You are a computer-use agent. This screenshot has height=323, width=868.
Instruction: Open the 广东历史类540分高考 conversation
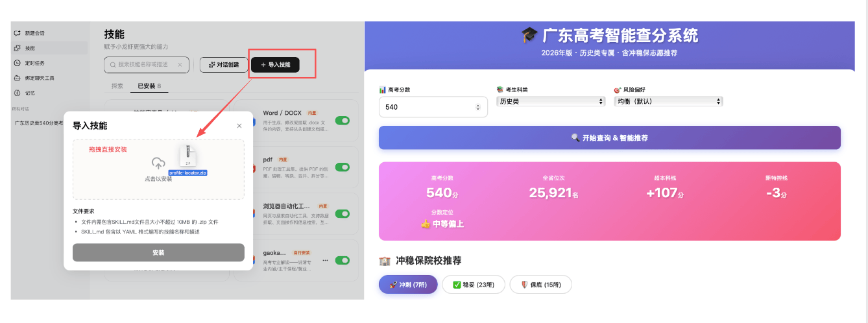point(39,123)
